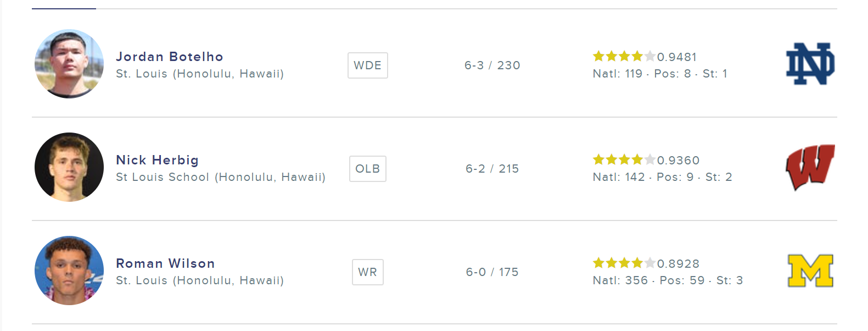This screenshot has height=331, width=868.
Task: Click Herbig's 0.9360 composite rating
Action: (678, 161)
